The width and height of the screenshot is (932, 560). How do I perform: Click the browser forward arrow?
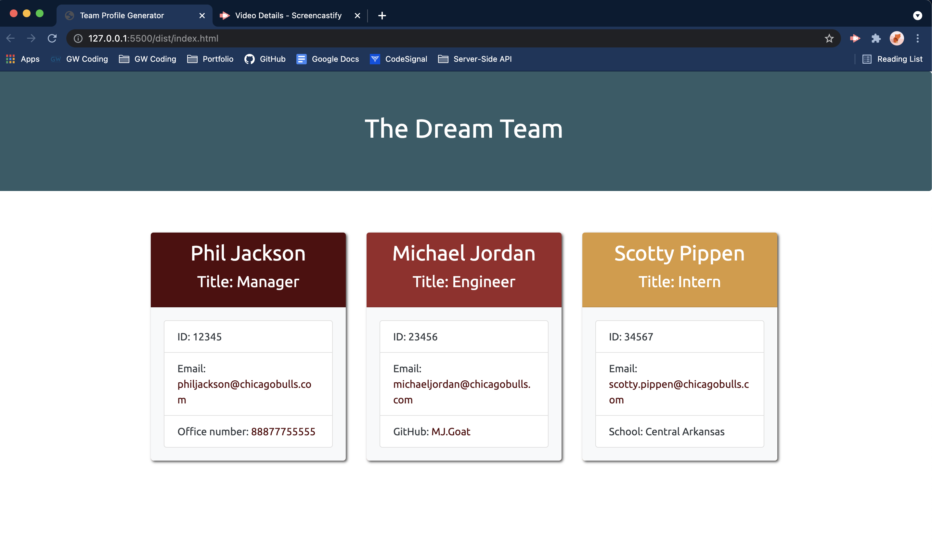31,38
